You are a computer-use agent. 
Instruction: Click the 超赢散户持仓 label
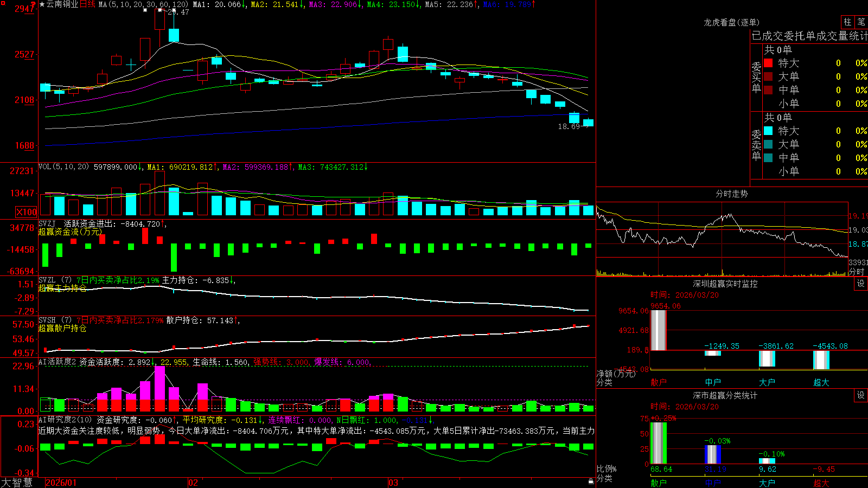click(x=62, y=328)
